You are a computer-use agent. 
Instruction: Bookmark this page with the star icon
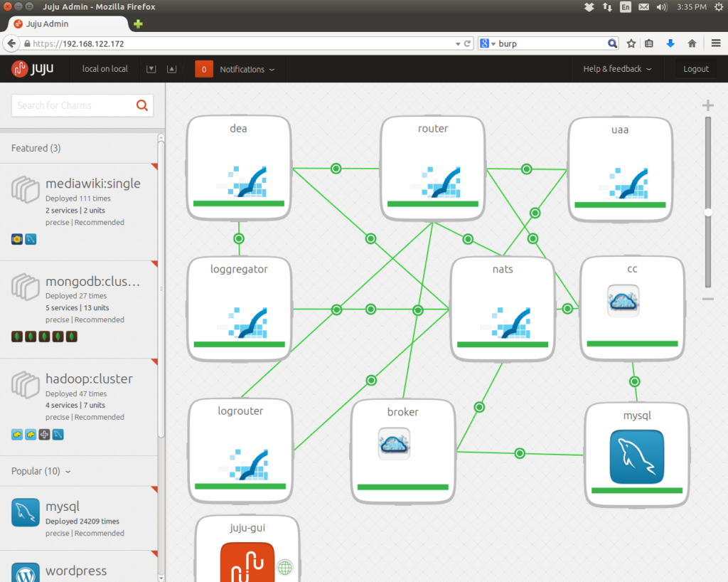click(631, 43)
